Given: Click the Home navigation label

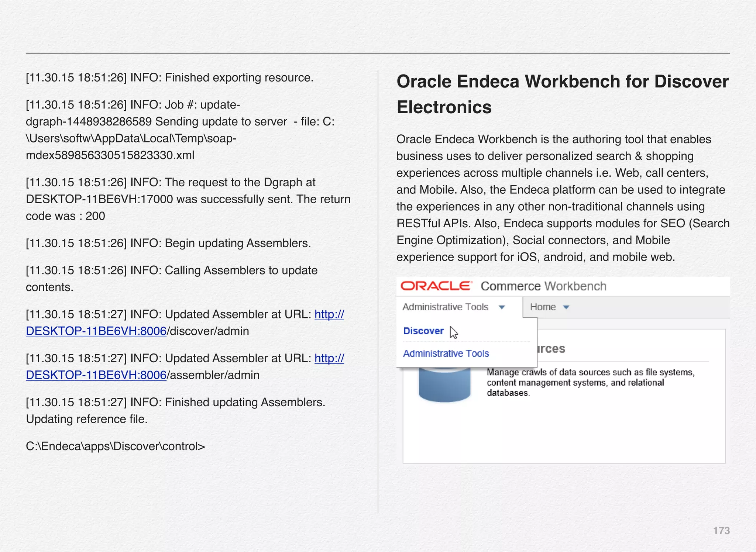Looking at the screenshot, I should tap(543, 307).
